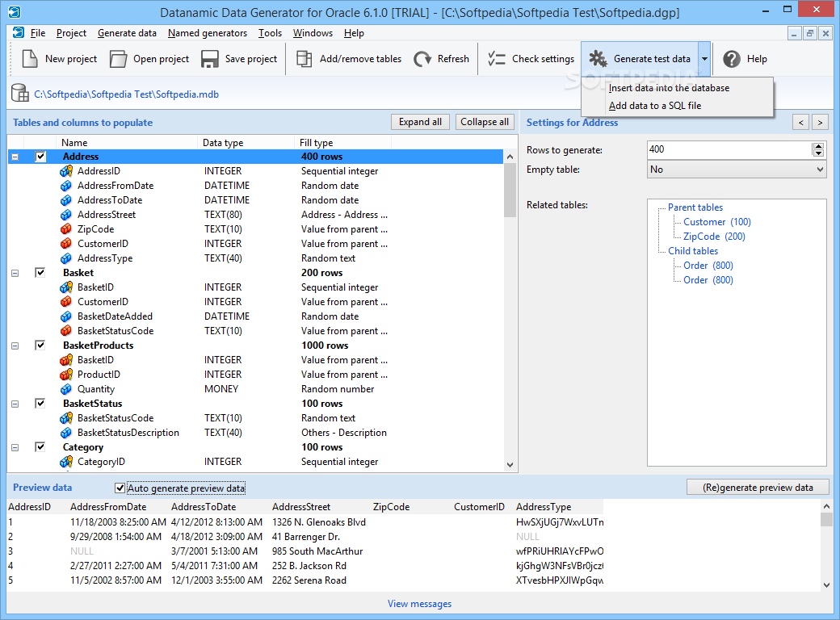Click the blue cube icon of AddressType
840x620 pixels.
click(x=66, y=258)
